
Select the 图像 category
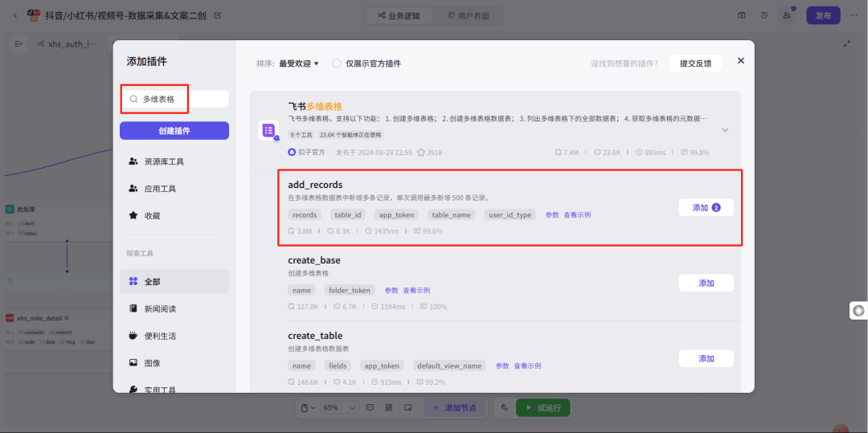[174, 363]
